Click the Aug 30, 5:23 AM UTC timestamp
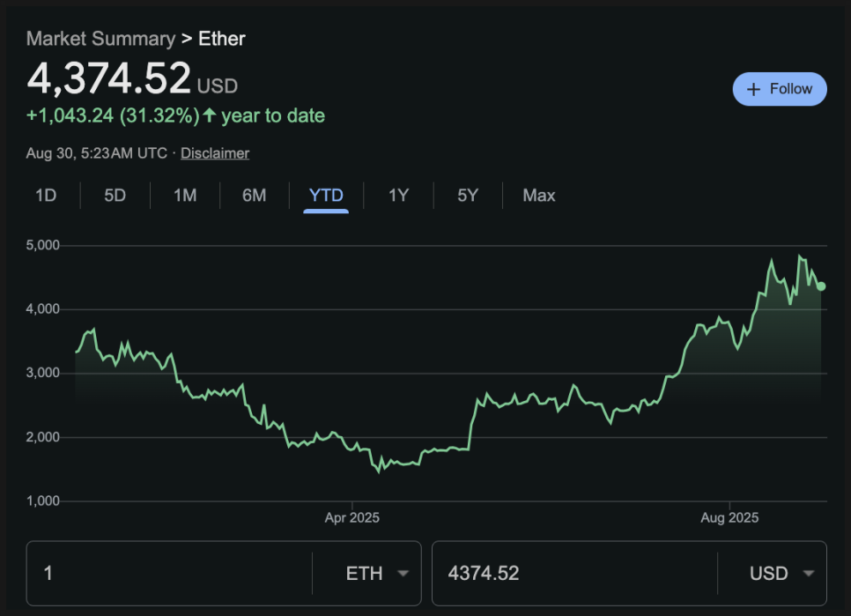 click(97, 153)
